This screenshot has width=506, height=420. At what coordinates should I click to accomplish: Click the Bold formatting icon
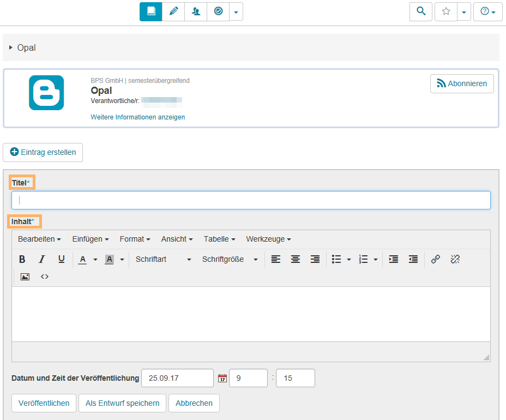pos(22,260)
